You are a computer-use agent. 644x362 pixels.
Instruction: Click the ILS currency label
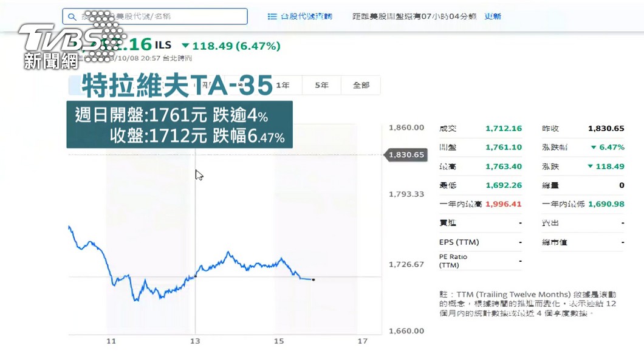163,45
